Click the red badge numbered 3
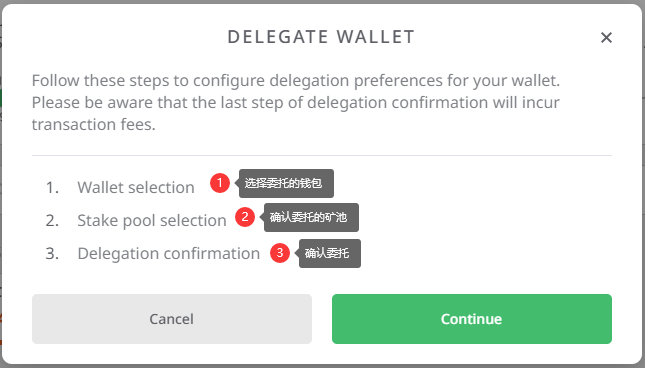This screenshot has height=368, width=645. (280, 252)
